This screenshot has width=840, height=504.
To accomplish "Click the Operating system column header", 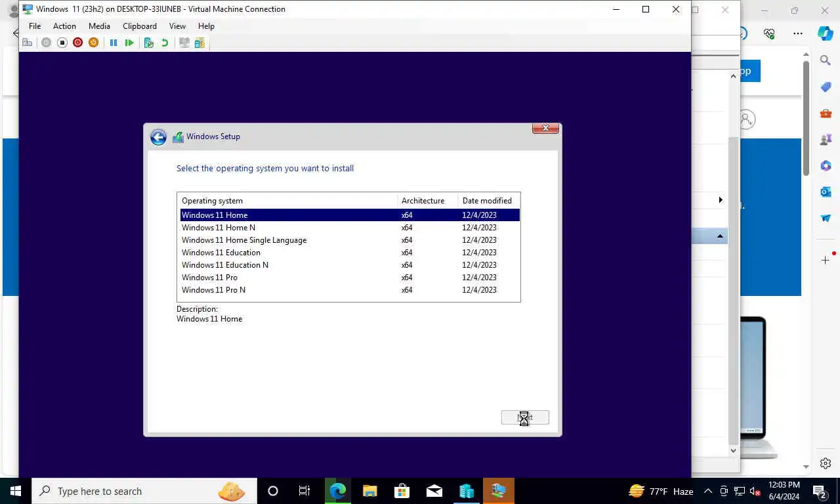I will pos(287,201).
